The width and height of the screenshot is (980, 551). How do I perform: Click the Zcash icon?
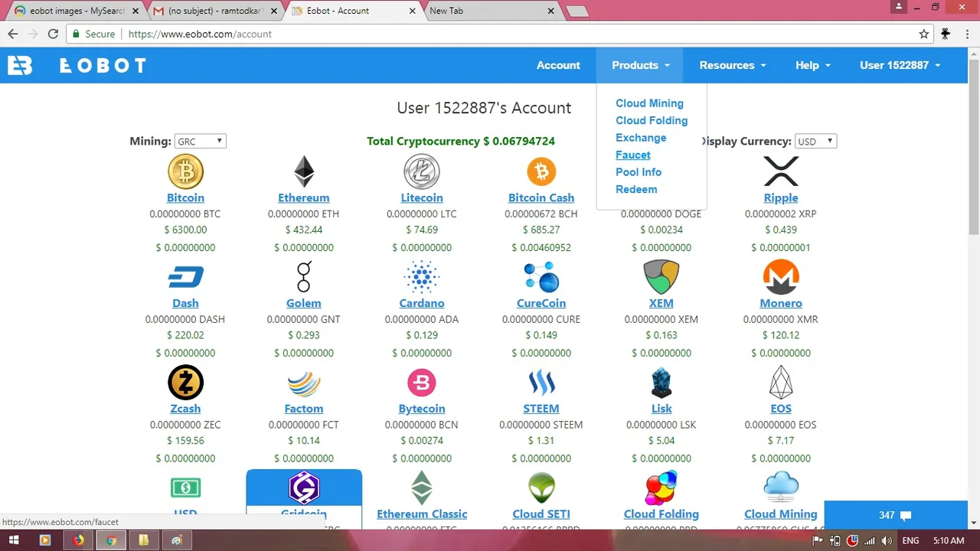point(185,383)
